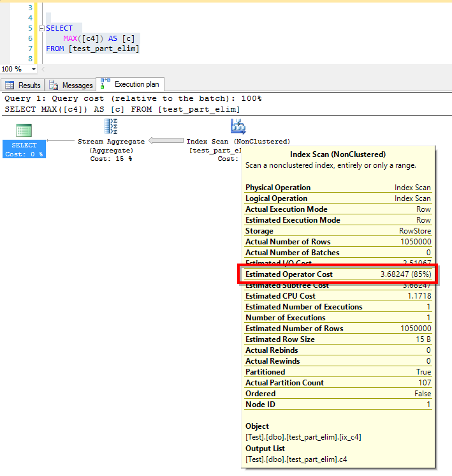The height and width of the screenshot is (476, 452).
Task: Collapse the SELECT statement outline block
Action: tap(41, 28)
